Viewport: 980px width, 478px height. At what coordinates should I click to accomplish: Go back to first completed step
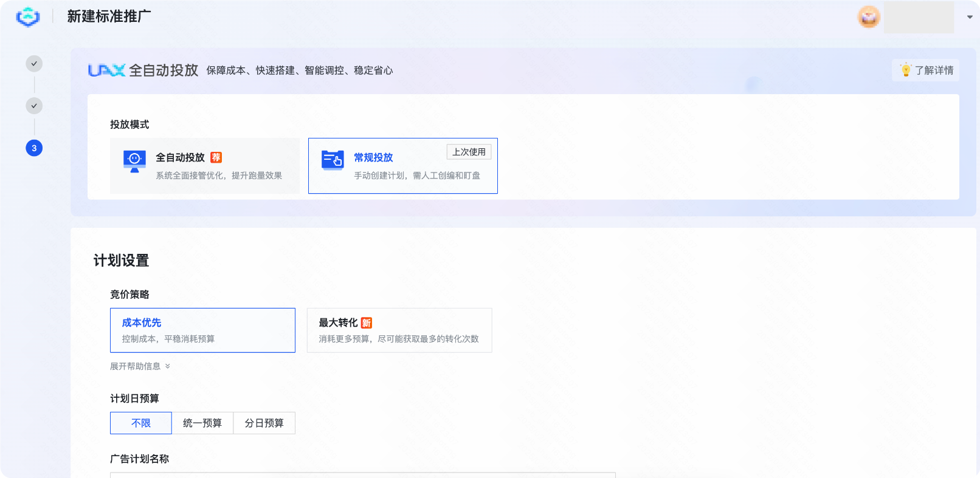tap(34, 63)
